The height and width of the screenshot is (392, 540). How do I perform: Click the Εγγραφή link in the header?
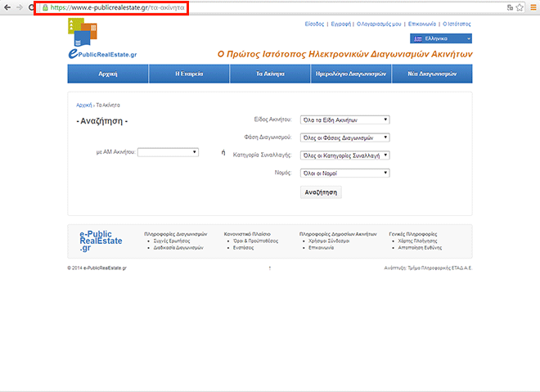pyautogui.click(x=339, y=25)
